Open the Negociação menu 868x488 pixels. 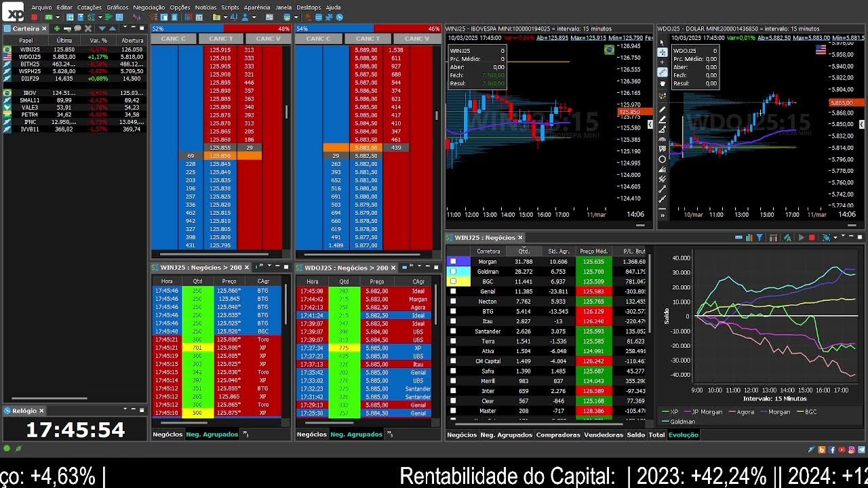pyautogui.click(x=149, y=7)
